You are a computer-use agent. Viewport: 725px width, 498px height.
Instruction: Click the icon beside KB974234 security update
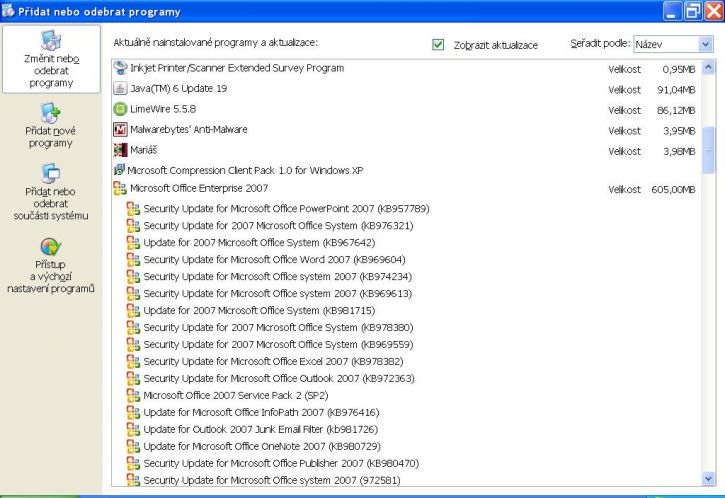[x=133, y=277]
